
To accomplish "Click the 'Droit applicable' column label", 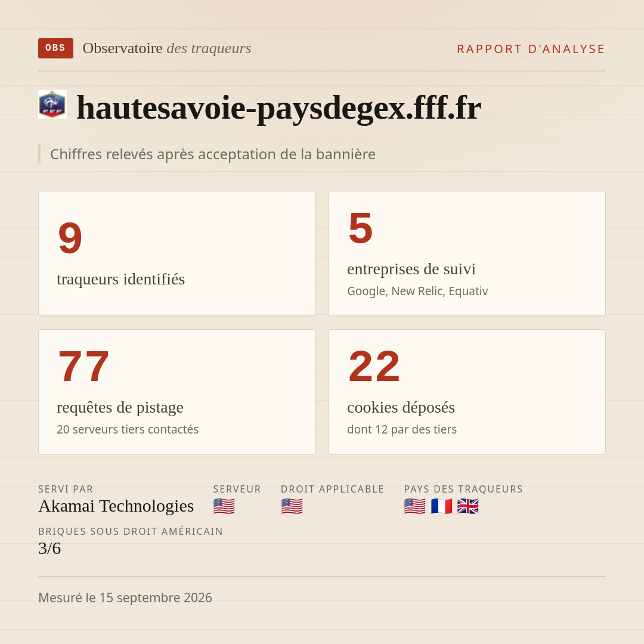I will click(x=332, y=489).
